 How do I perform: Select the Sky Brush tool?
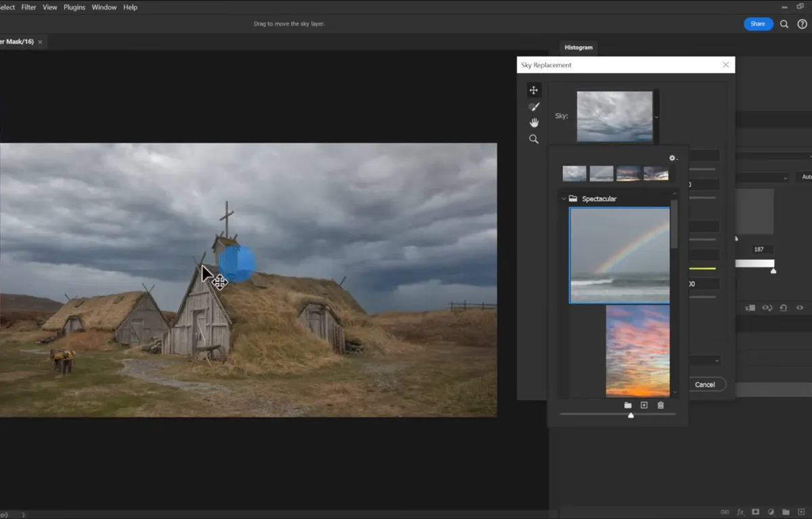point(534,106)
